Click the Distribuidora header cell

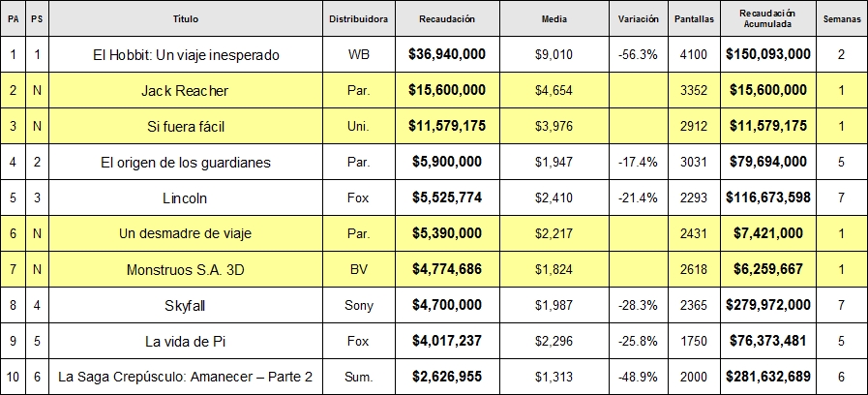point(358,18)
